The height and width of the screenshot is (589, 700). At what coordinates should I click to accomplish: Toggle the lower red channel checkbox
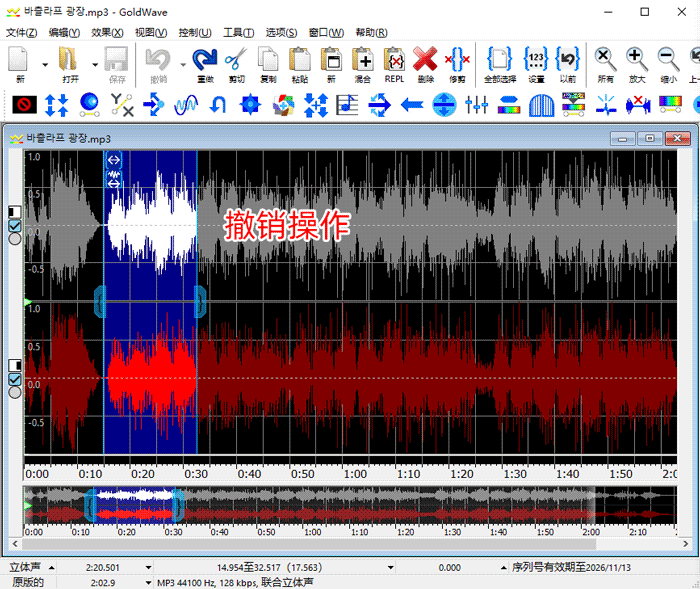(x=14, y=379)
